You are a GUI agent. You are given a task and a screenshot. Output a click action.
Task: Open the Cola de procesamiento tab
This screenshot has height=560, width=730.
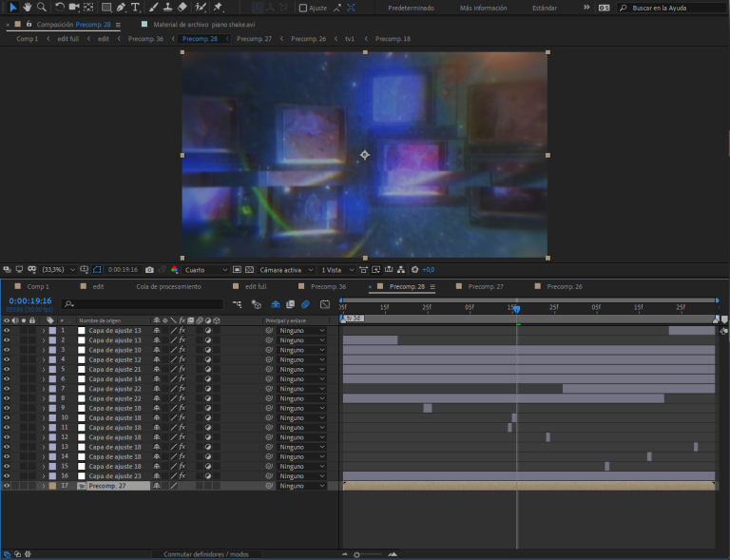168,286
